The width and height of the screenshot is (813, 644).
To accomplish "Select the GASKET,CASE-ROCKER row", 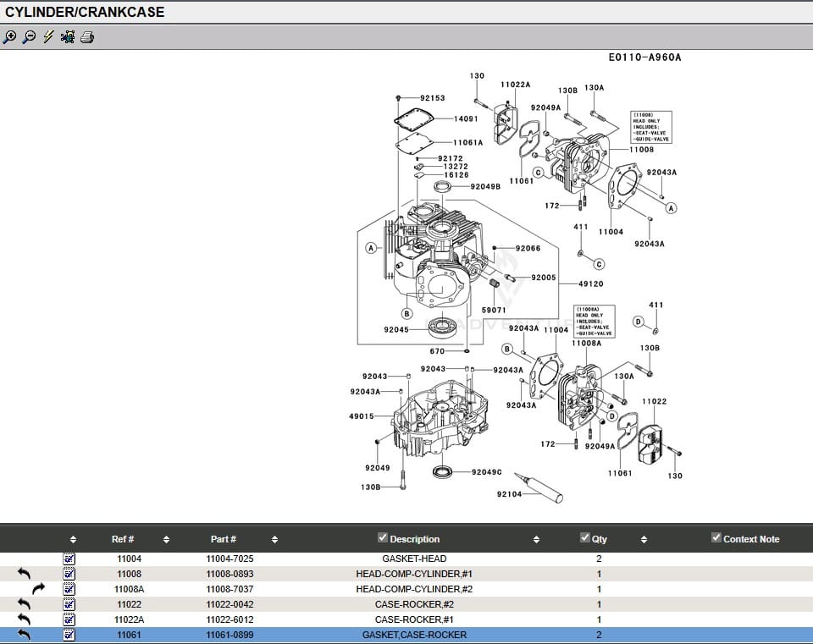I will [414, 635].
